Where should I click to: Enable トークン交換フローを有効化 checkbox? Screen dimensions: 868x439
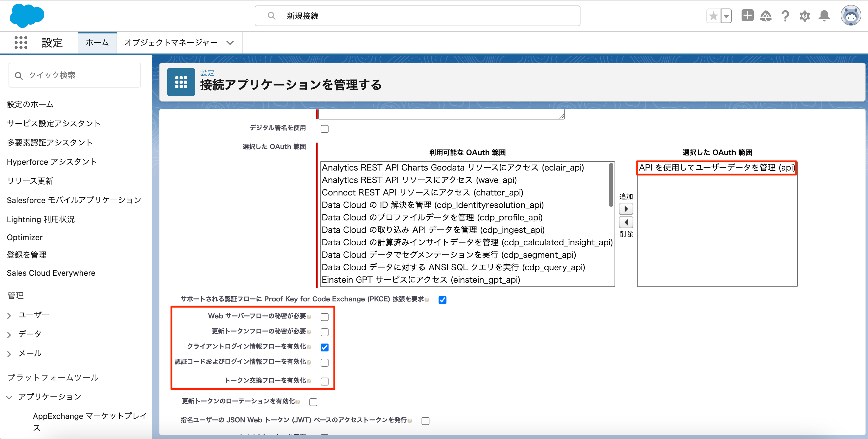pos(325,381)
